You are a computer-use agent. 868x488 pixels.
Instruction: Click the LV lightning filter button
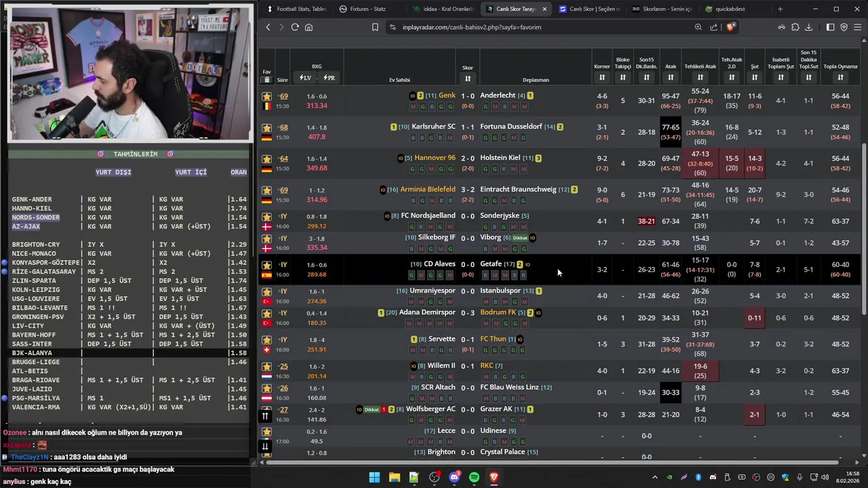click(x=305, y=78)
